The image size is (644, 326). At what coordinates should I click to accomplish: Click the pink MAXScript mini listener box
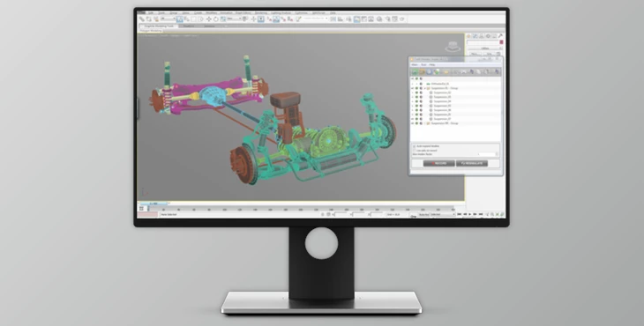[148, 215]
